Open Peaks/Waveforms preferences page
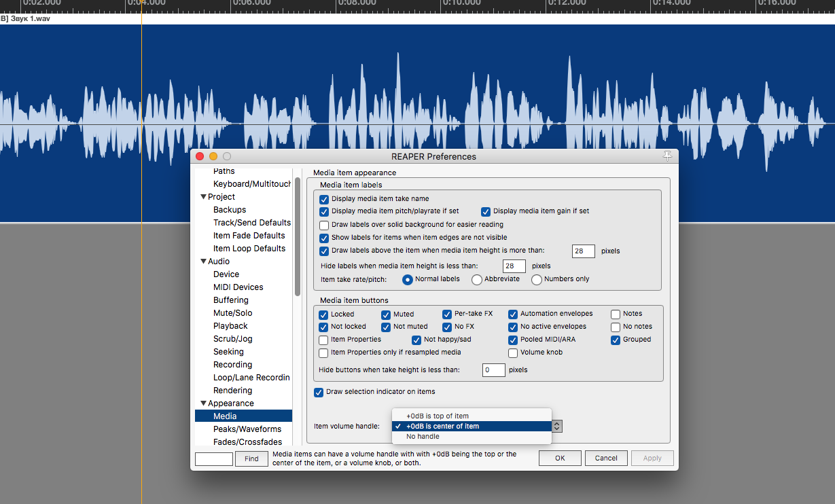The height and width of the screenshot is (504, 835). pyautogui.click(x=247, y=429)
